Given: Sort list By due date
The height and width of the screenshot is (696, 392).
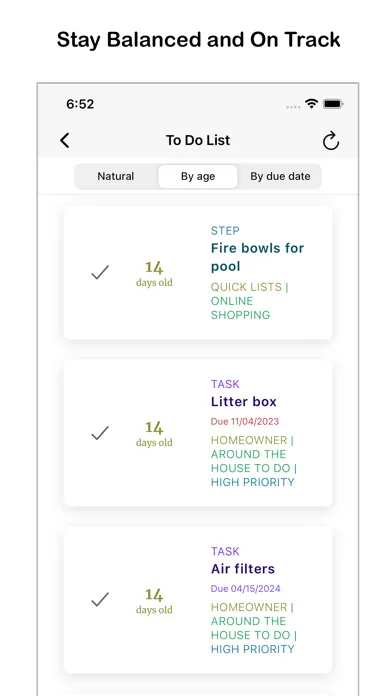Looking at the screenshot, I should click(280, 176).
